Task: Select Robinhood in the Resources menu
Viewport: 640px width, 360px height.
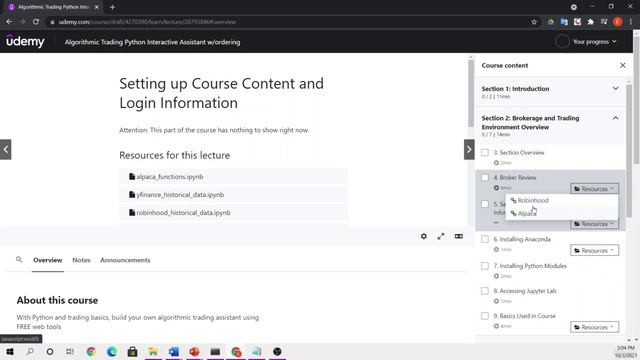Action: click(562, 200)
